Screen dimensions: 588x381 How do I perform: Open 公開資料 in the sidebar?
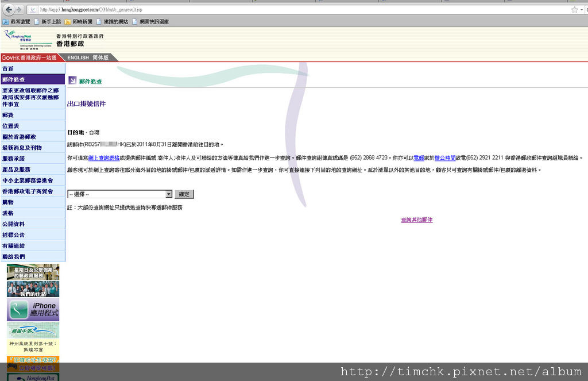(33, 224)
